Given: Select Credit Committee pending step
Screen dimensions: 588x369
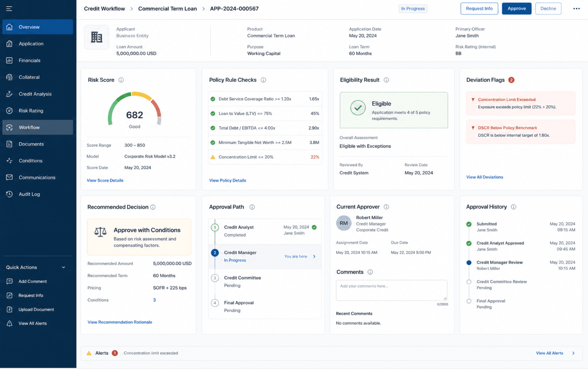Looking at the screenshot, I should (x=265, y=281).
